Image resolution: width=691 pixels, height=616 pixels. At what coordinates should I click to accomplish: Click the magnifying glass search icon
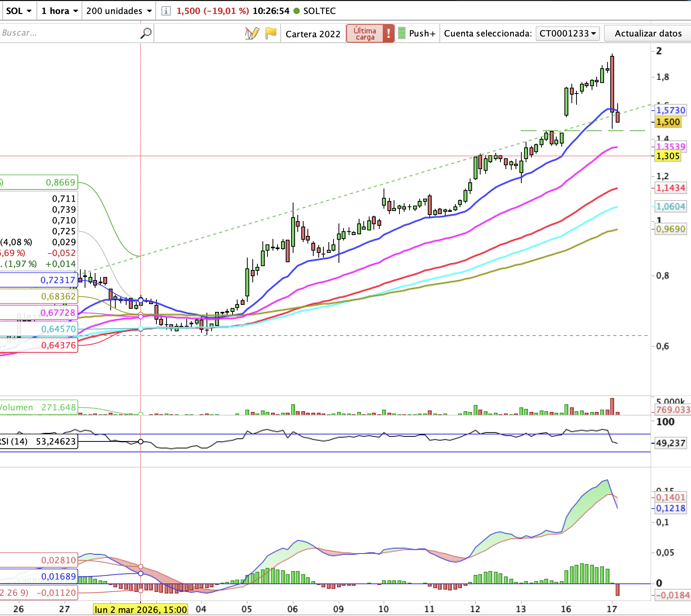point(146,33)
